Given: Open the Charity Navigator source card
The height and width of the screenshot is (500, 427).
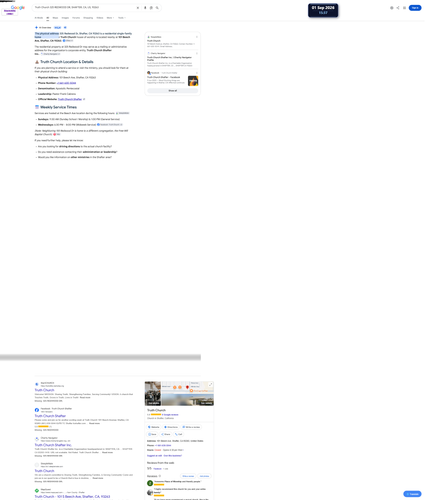Looking at the screenshot, I should pyautogui.click(x=172, y=59).
